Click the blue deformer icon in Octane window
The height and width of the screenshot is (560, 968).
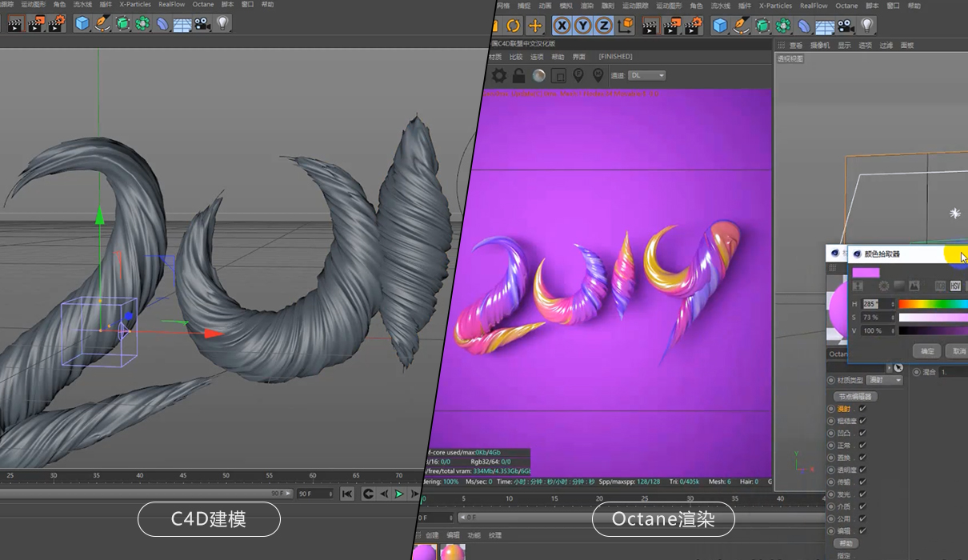point(804,26)
